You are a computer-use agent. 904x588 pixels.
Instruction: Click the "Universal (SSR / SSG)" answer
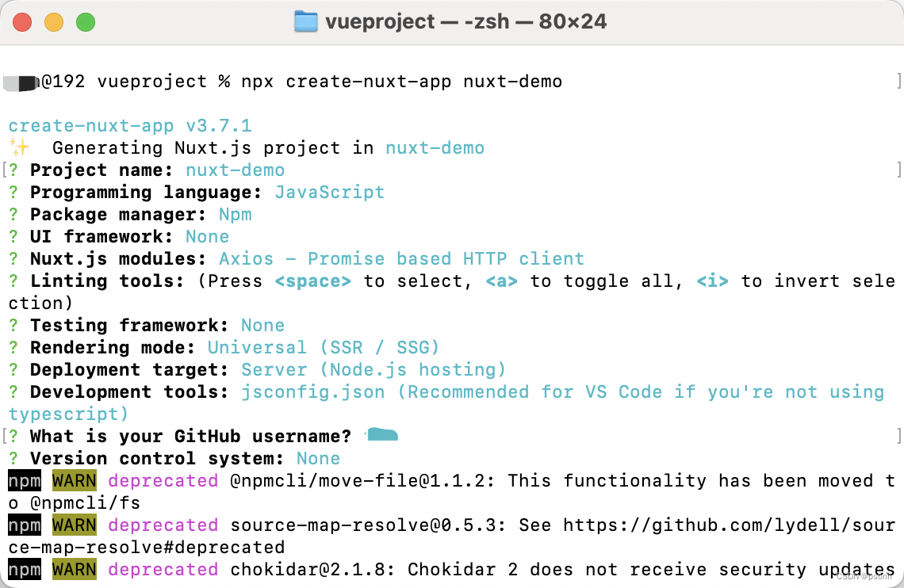(324, 348)
